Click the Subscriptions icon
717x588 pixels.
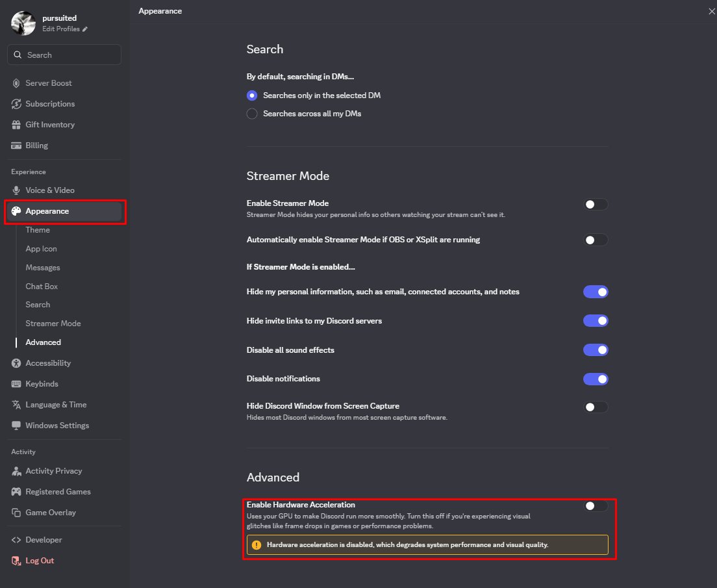(x=16, y=104)
